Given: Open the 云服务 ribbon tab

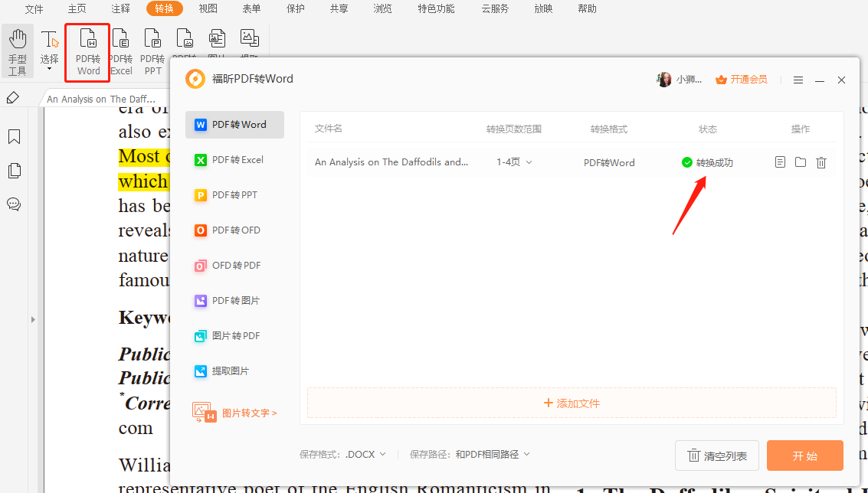Looking at the screenshot, I should coord(495,9).
